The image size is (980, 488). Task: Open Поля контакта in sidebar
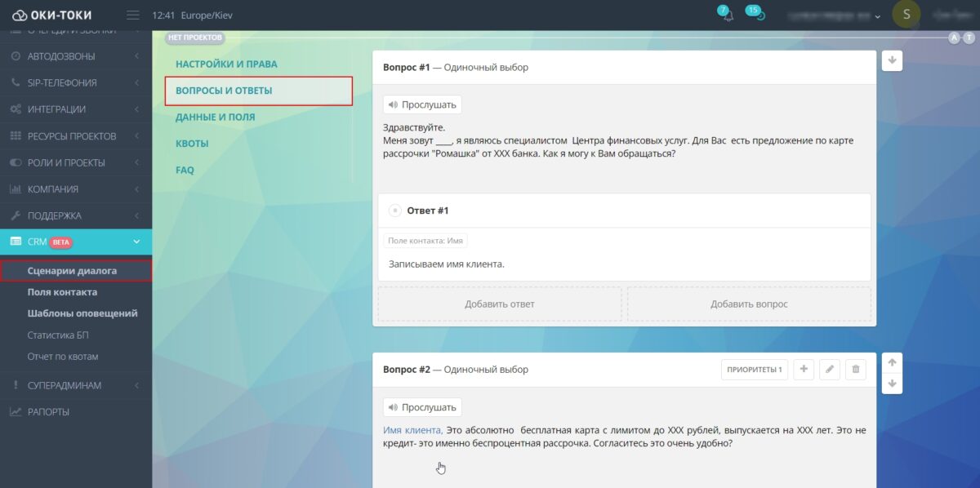click(62, 292)
